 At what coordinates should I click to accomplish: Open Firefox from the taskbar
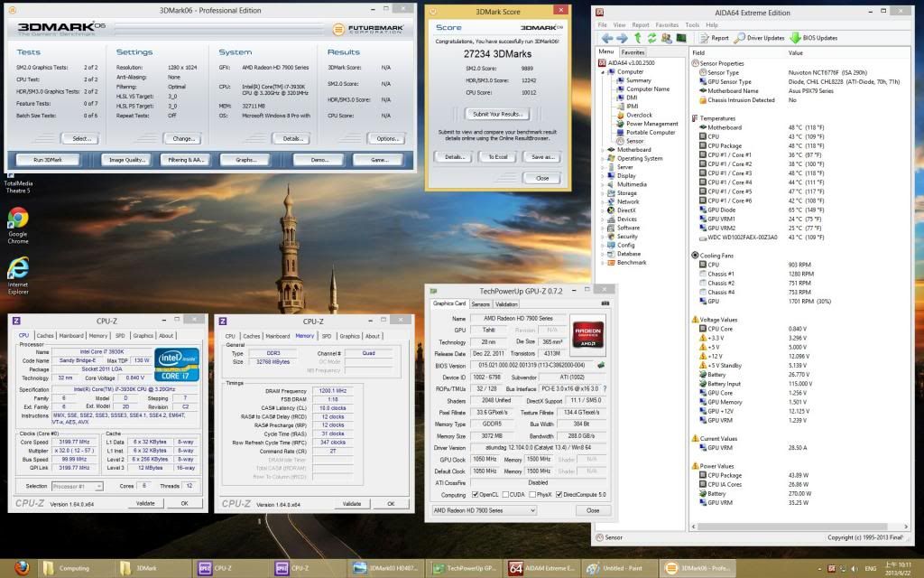[x=22, y=568]
